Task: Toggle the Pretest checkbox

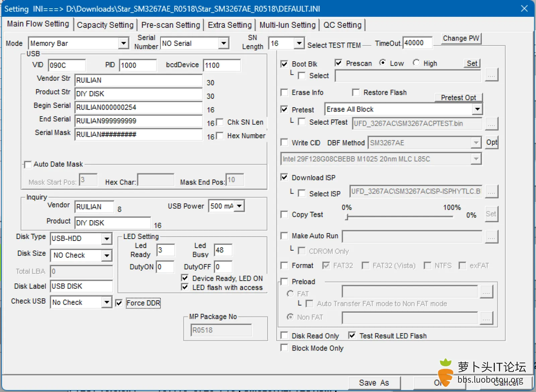Action: coord(284,110)
